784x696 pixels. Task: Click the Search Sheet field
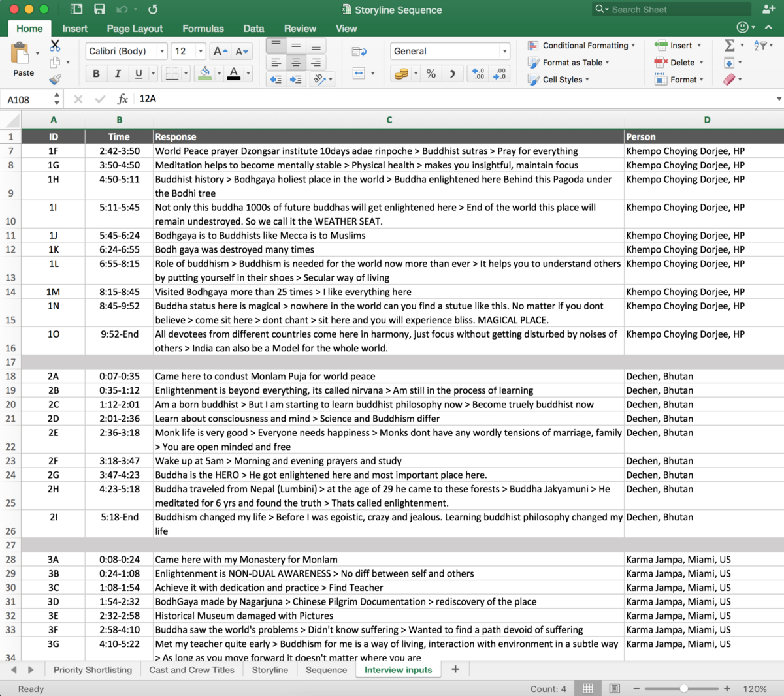[x=671, y=10]
